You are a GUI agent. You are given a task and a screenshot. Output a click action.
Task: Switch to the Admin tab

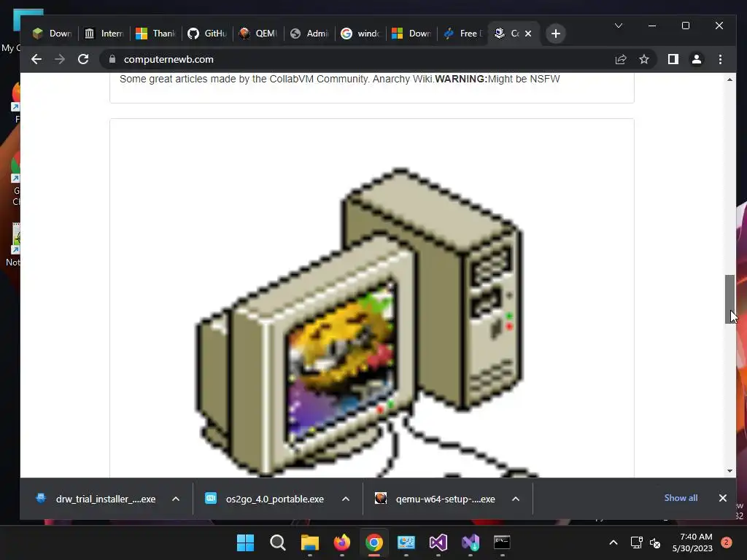point(309,34)
